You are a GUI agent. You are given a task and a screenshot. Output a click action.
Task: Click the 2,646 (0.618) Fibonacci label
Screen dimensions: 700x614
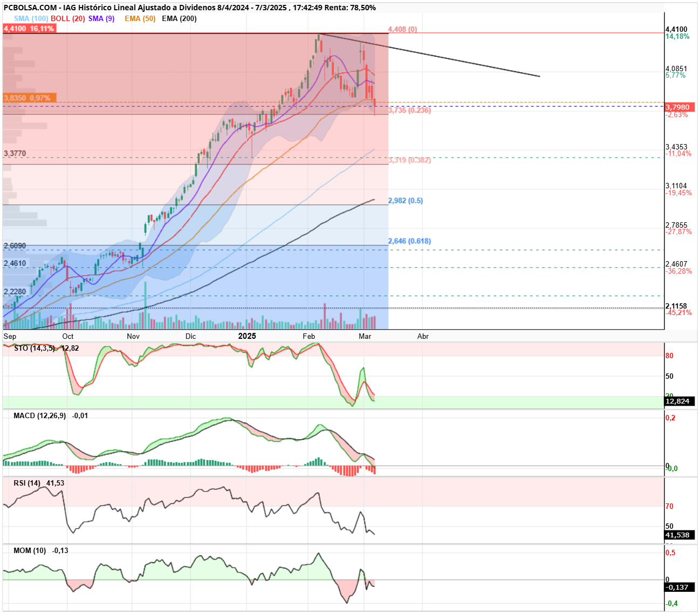point(409,241)
